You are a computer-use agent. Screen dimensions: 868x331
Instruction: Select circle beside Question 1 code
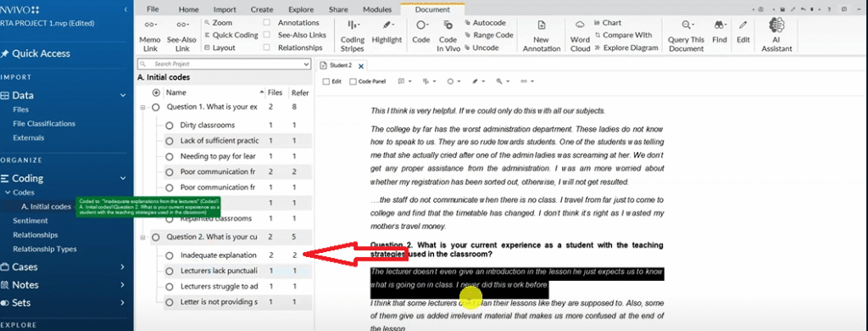click(156, 107)
